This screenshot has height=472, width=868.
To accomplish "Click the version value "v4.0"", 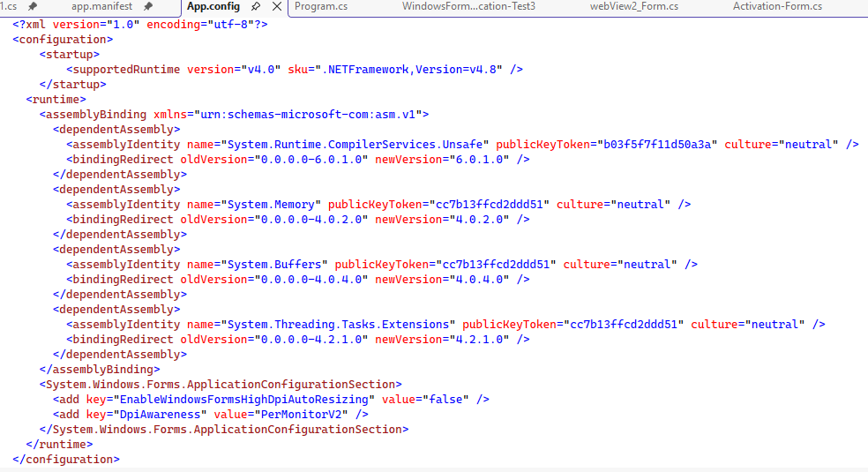I will (x=261, y=69).
